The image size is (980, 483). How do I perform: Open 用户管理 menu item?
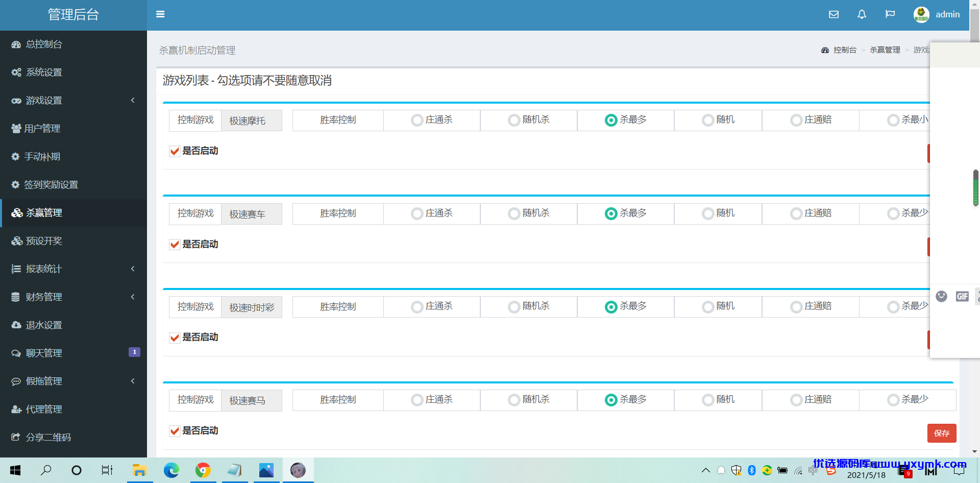(x=73, y=129)
